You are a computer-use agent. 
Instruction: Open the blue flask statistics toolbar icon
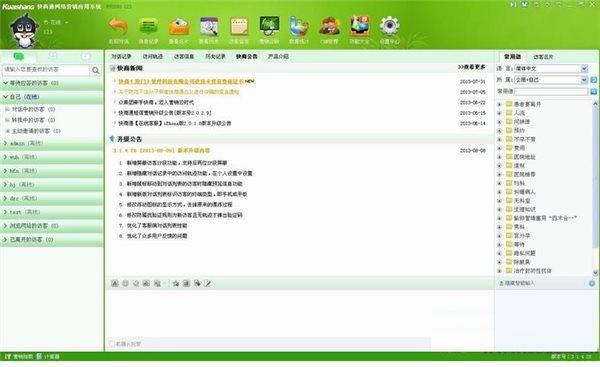click(299, 26)
